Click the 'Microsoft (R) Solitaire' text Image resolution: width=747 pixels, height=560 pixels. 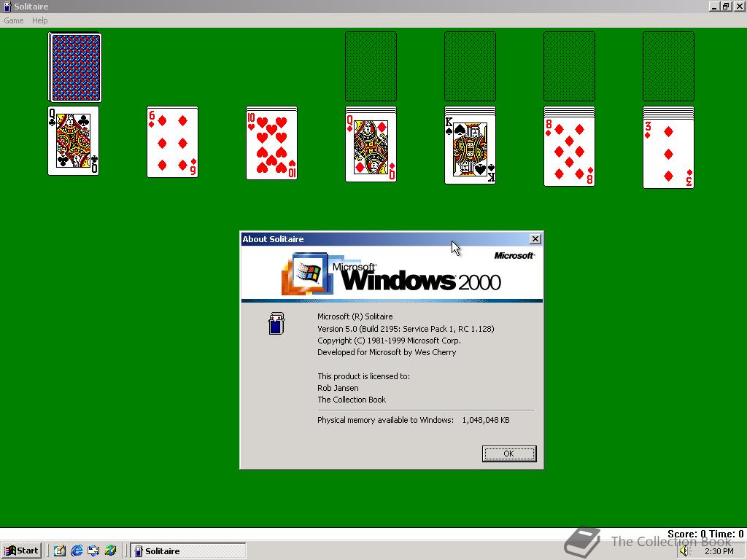[x=355, y=316]
